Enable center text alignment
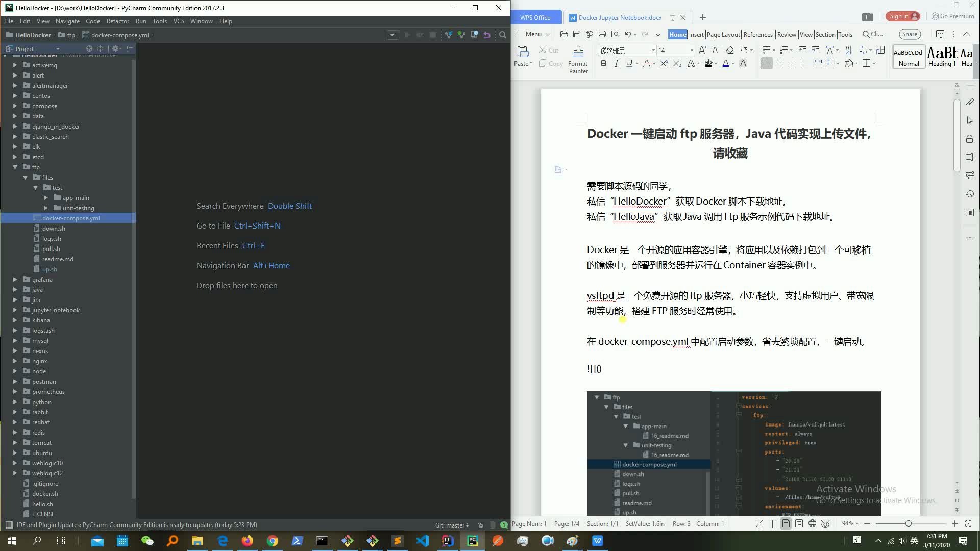This screenshot has width=980, height=551. (779, 64)
